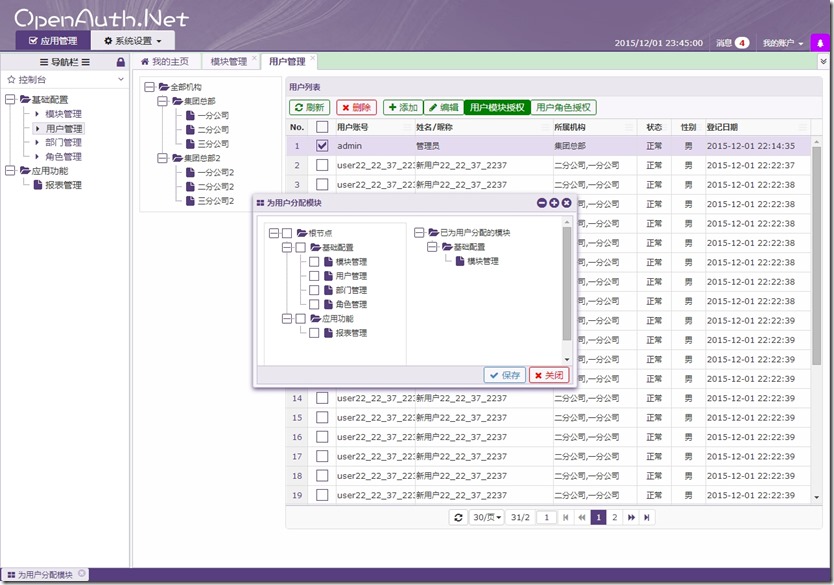Close the 用户管理 tab
834x585 pixels.
point(313,58)
